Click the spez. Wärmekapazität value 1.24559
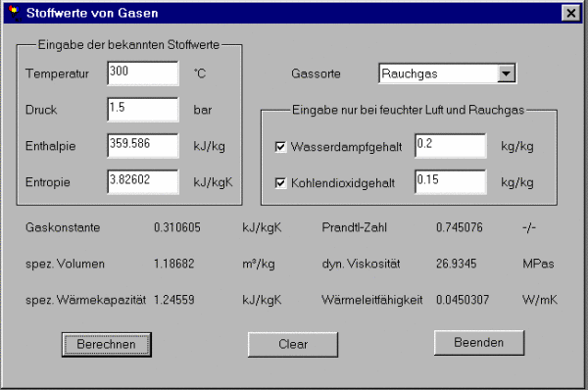This screenshot has height=390, width=588. pyautogui.click(x=174, y=300)
